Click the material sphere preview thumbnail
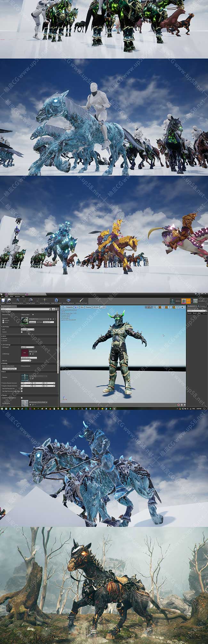The height and width of the screenshot is (644, 208). click(25, 320)
